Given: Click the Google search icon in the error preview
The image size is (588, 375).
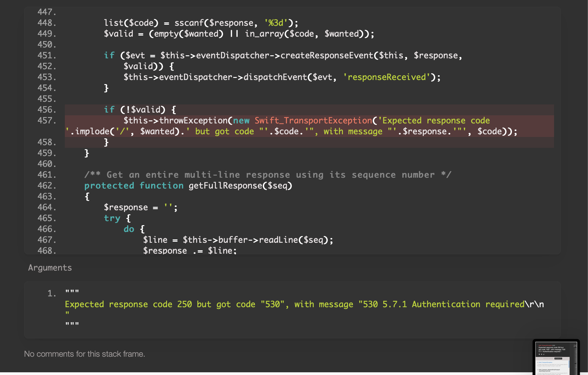Looking at the screenshot, I should coord(539,354).
